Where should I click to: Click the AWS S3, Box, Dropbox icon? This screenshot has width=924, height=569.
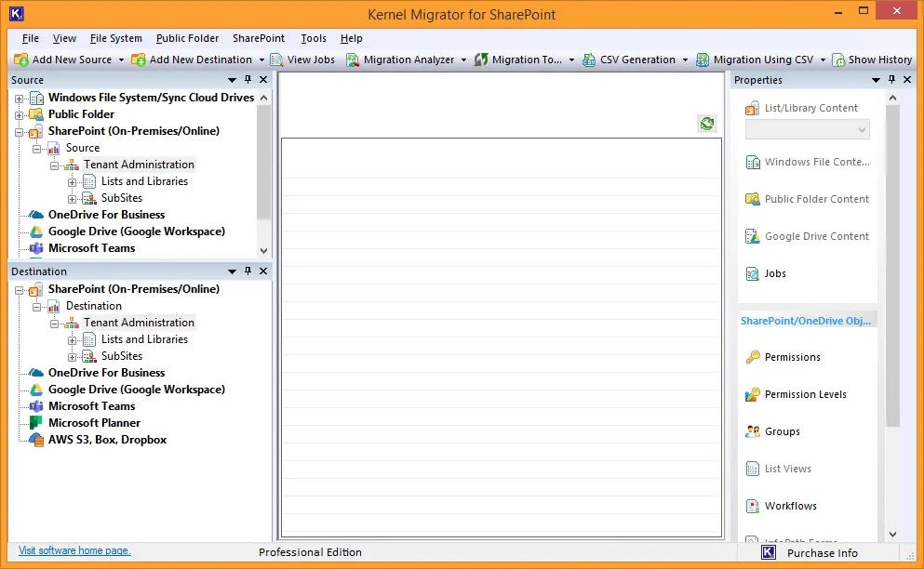coord(36,440)
